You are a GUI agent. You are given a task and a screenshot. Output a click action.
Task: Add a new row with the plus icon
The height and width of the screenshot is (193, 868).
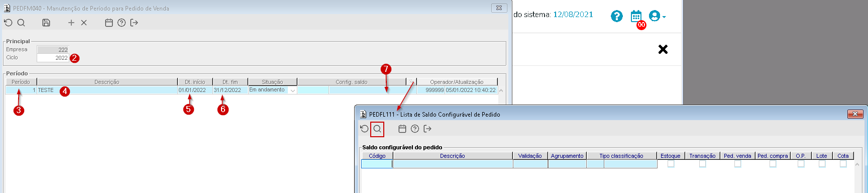[71, 23]
